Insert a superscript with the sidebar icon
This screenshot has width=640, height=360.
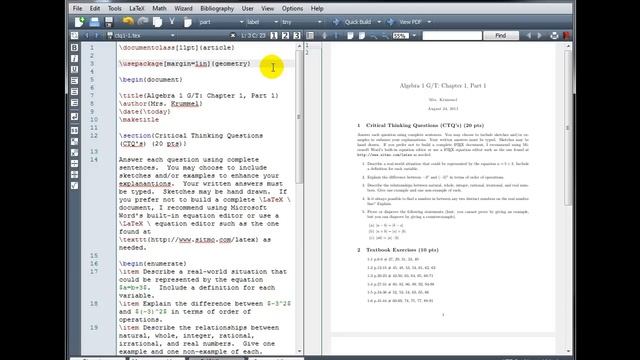(74, 153)
